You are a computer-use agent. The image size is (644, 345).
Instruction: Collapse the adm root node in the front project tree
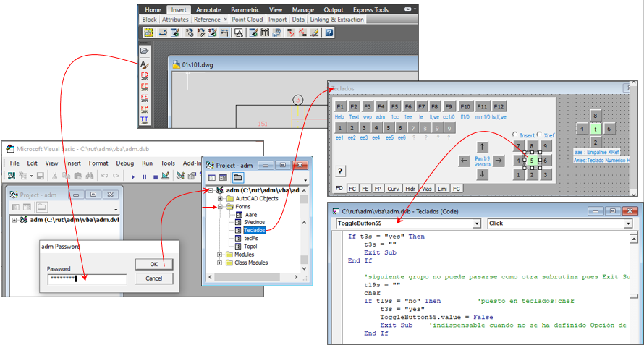tap(211, 190)
